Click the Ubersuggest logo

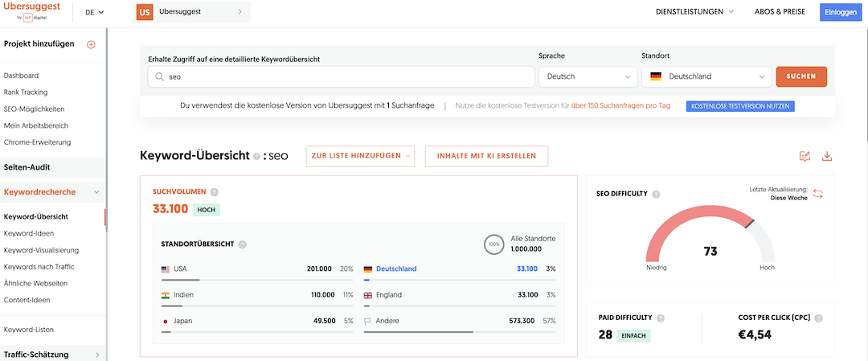point(31,11)
